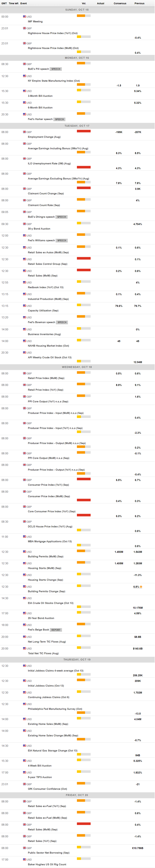Click the REPORT badge beside Fed's Beige Book
The image size is (155, 868).
point(56,630)
